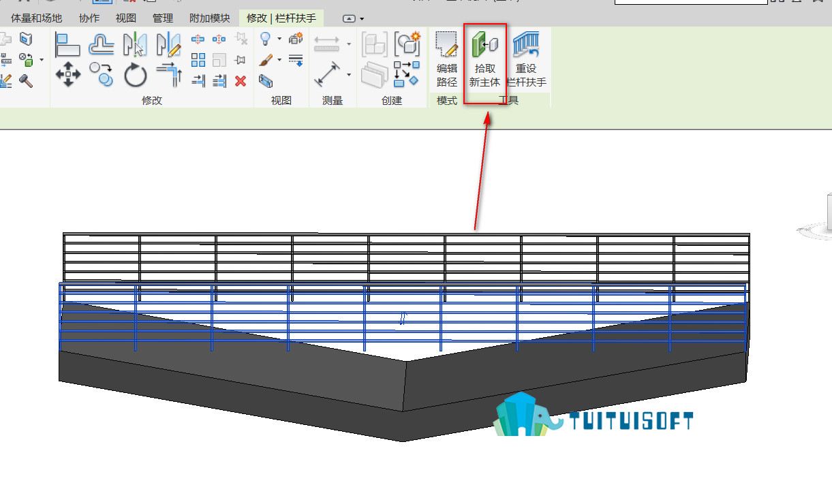Delete the selected element with red X
832x504 pixels.
tap(241, 81)
